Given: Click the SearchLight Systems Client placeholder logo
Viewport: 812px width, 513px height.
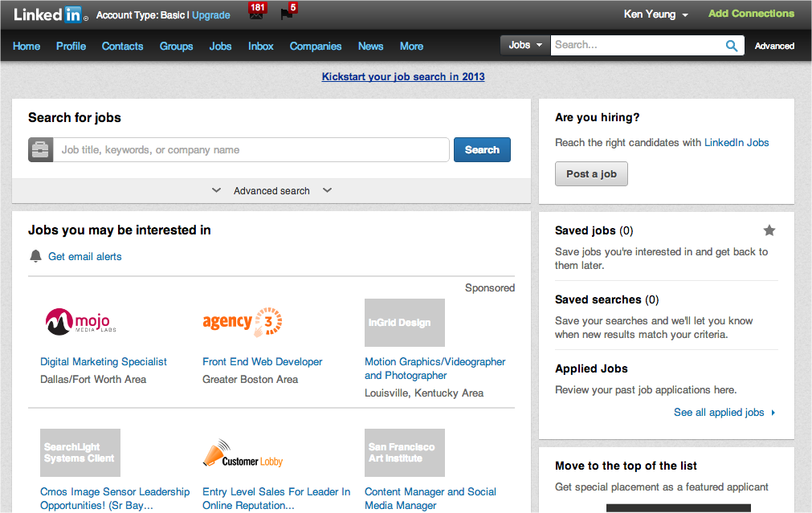Looking at the screenshot, I should pyautogui.click(x=80, y=453).
